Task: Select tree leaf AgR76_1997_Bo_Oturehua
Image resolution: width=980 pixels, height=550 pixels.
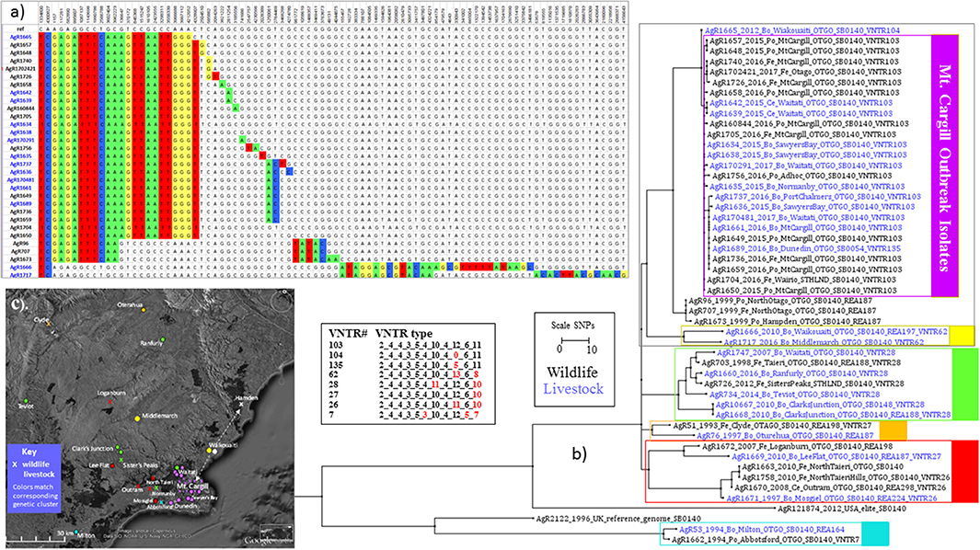Action: pos(785,435)
